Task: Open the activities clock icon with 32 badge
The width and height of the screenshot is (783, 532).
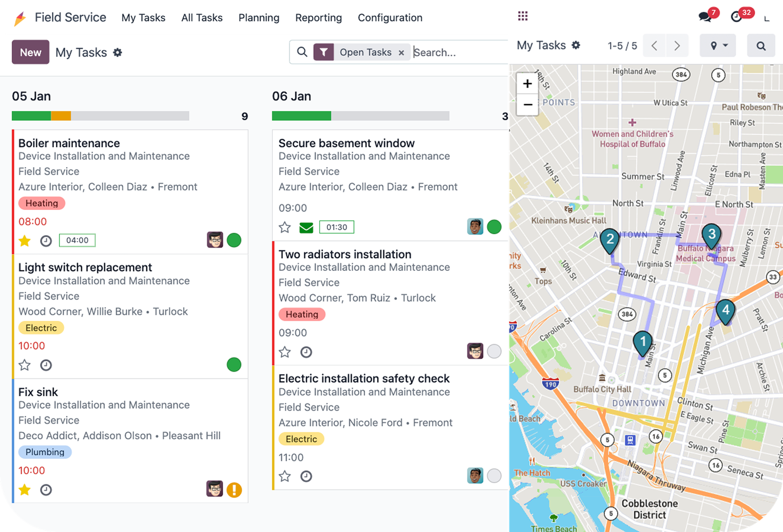Action: click(737, 17)
